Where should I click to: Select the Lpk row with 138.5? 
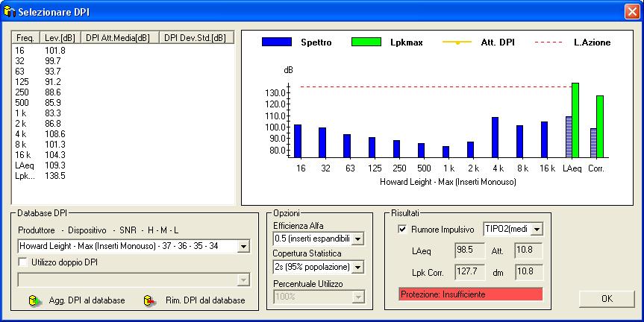click(x=123, y=176)
